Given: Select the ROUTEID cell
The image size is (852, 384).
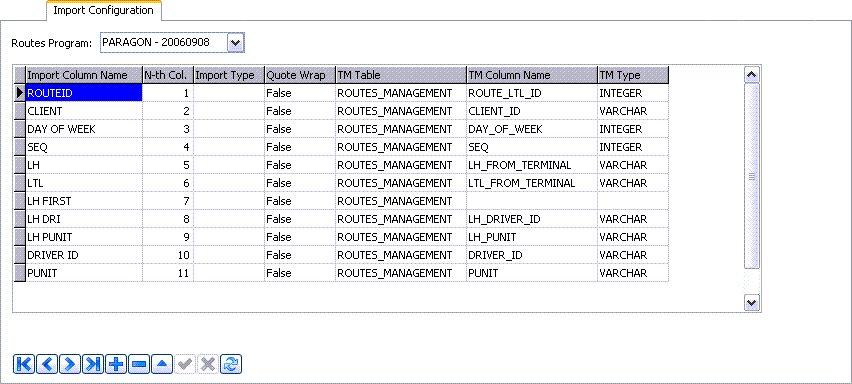Looking at the screenshot, I should pyautogui.click(x=84, y=93).
